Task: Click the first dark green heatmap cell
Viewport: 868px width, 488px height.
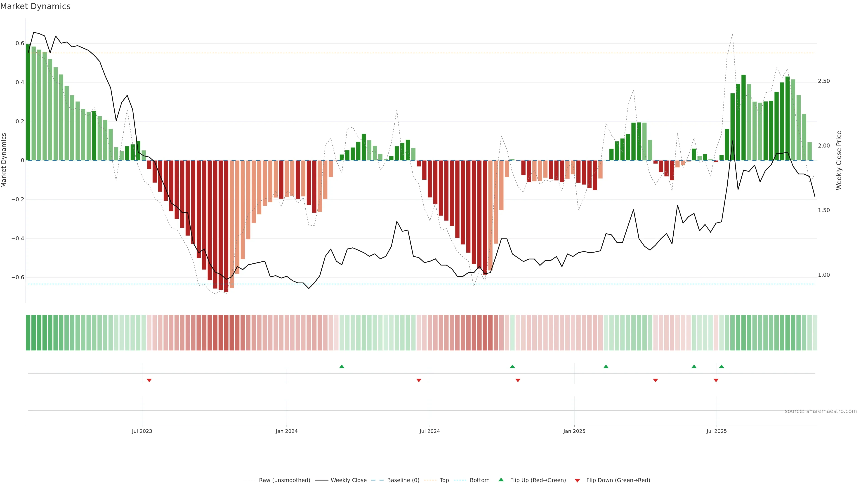Action: pyautogui.click(x=28, y=332)
